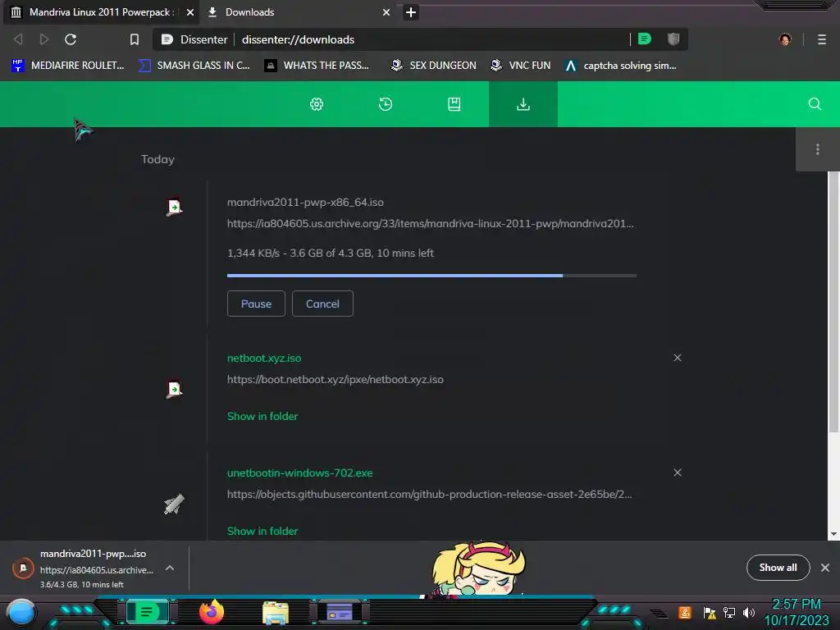Close the Mandriva Linux 2011 Powerpack tab
Viewport: 840px width, 630px height.
pyautogui.click(x=190, y=11)
